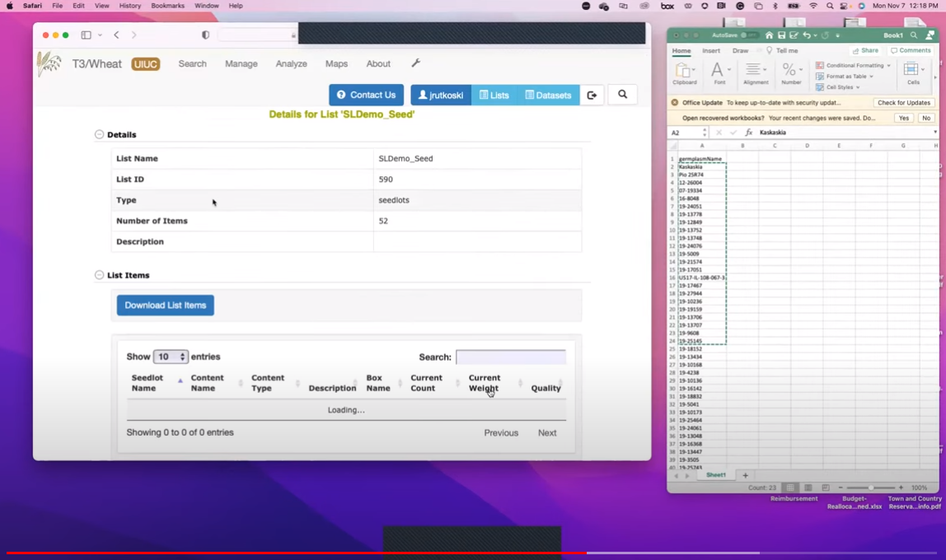Viewport: 946px width, 560px height.
Task: Collapse the List Items section
Action: [99, 275]
